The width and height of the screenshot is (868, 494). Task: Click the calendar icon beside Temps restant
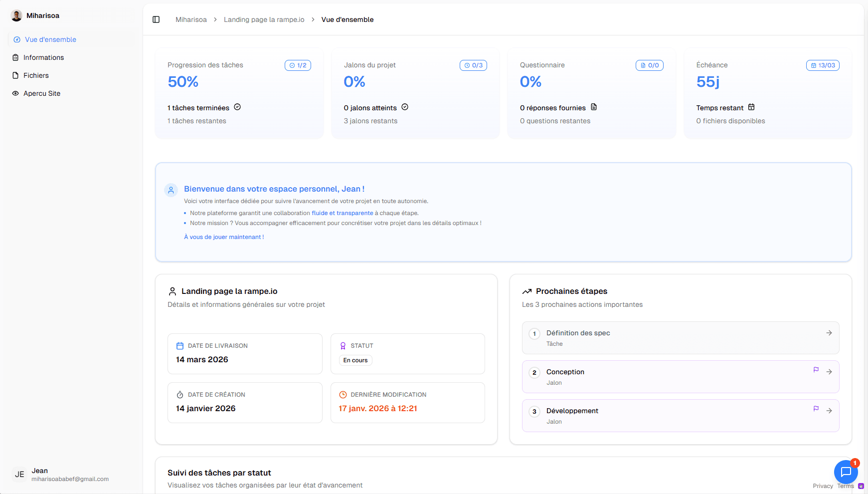751,107
